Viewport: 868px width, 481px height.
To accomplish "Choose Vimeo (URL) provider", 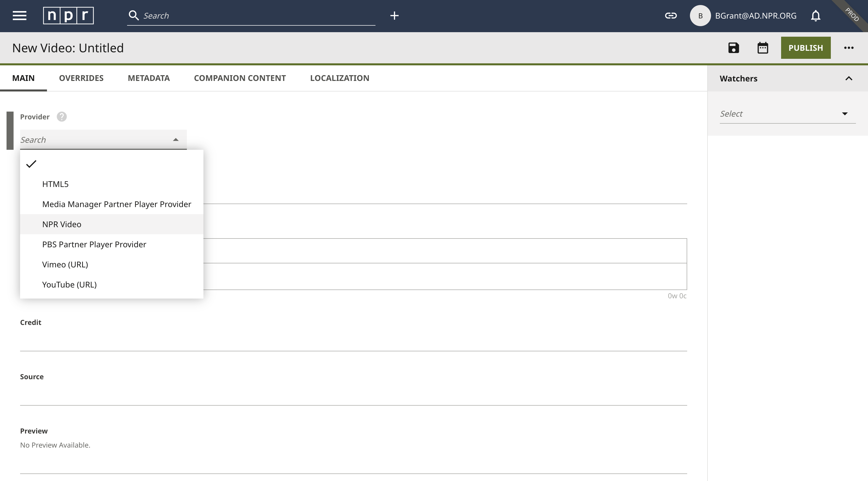I will pos(112,264).
